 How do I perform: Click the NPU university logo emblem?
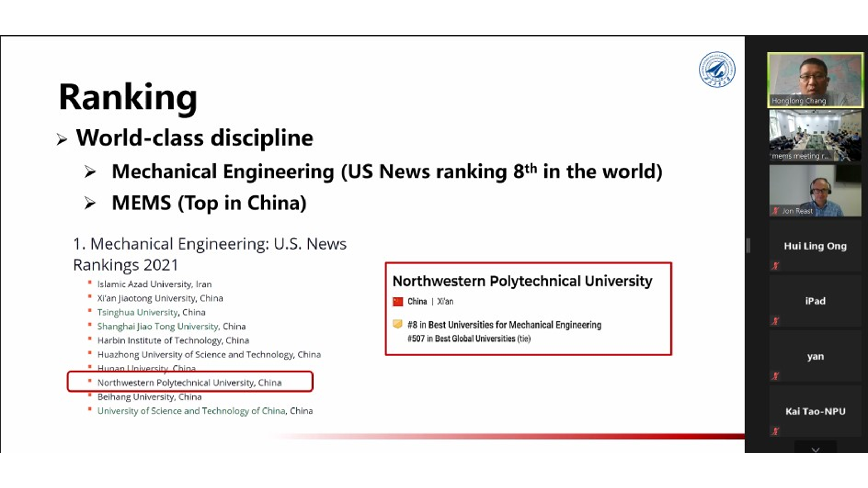coord(717,69)
